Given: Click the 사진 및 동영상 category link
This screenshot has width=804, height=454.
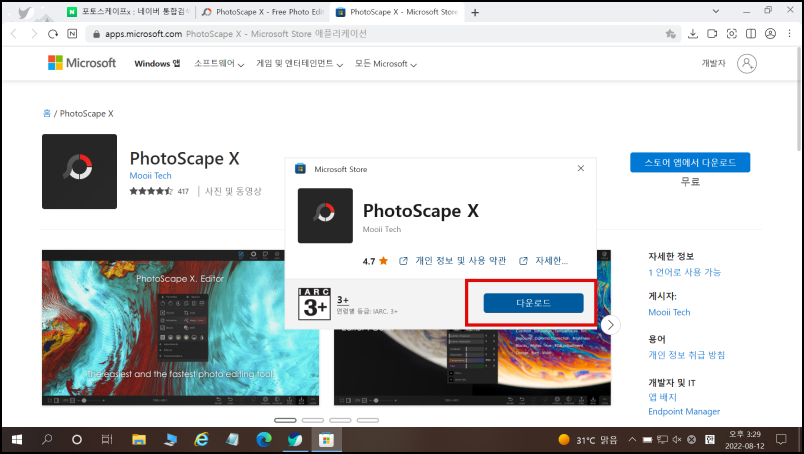Looking at the screenshot, I should (x=233, y=191).
